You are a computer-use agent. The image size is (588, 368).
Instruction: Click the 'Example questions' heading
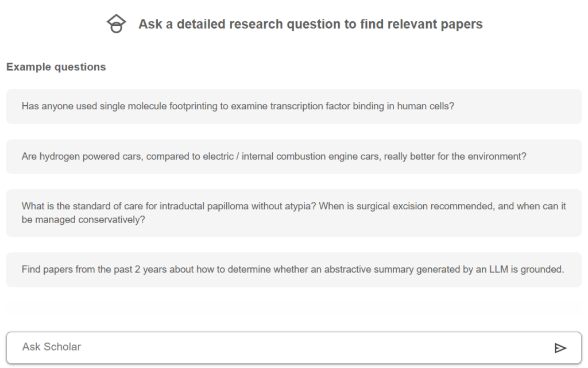56,67
